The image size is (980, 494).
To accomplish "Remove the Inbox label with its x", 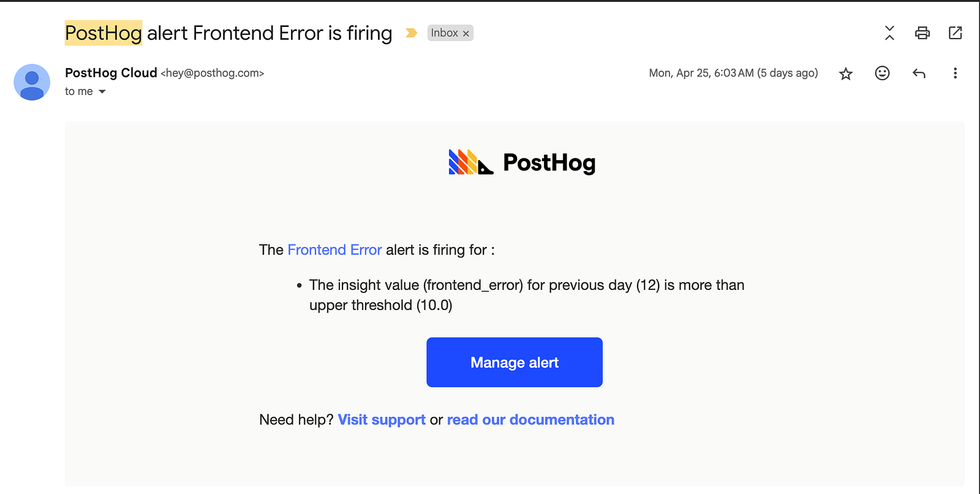I will [x=466, y=34].
